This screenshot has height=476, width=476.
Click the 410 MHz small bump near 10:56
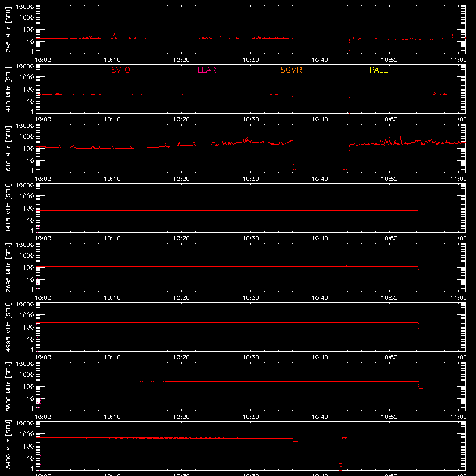click(435, 93)
